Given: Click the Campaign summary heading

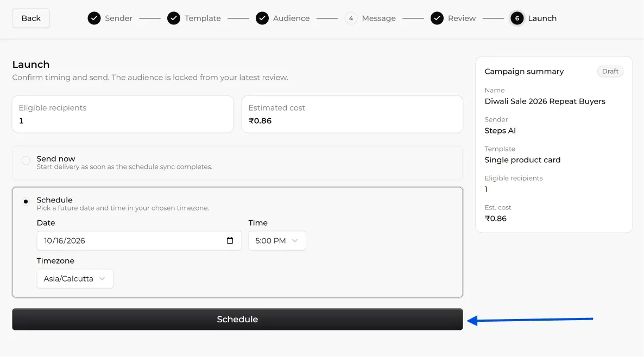Looking at the screenshot, I should [x=524, y=72].
